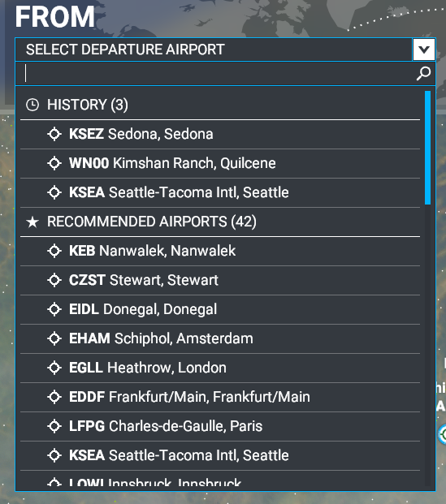446x504 pixels.
Task: Choose EIDL Donegal from recommended list
Action: [220, 309]
